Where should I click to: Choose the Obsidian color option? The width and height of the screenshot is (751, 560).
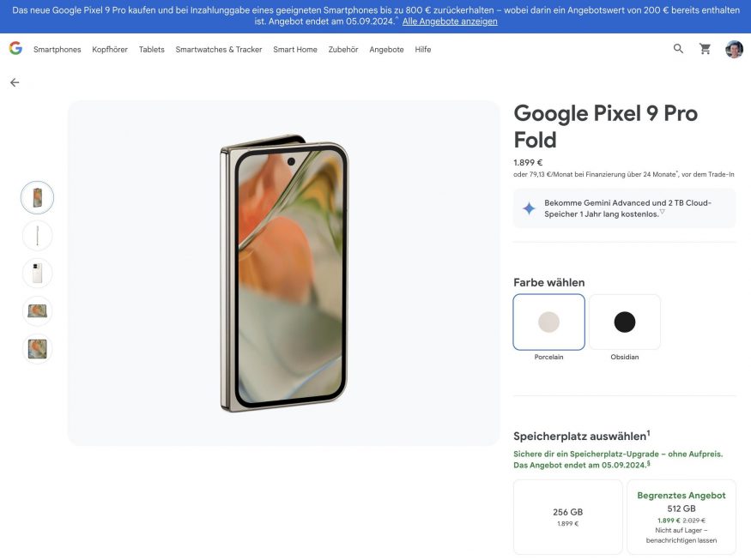(624, 322)
